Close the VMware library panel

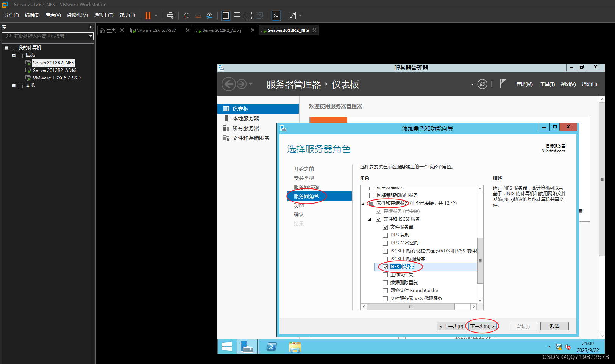91,27
